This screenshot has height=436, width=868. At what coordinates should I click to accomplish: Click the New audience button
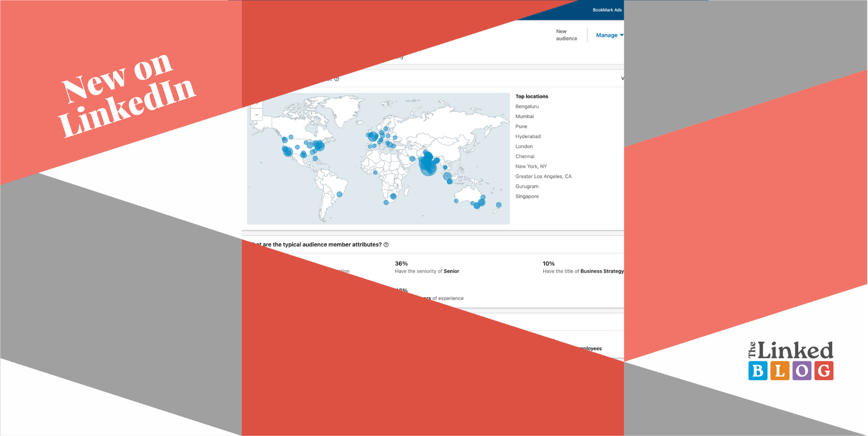(x=566, y=35)
